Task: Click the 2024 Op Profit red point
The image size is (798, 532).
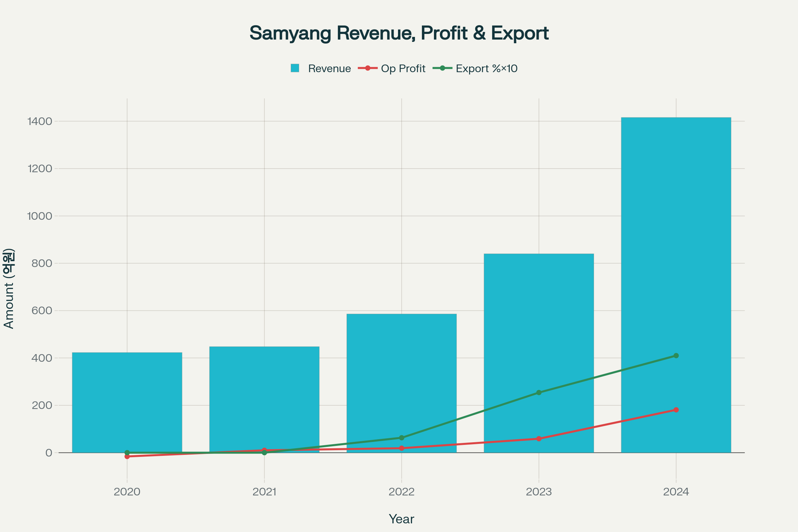Action: pyautogui.click(x=676, y=410)
